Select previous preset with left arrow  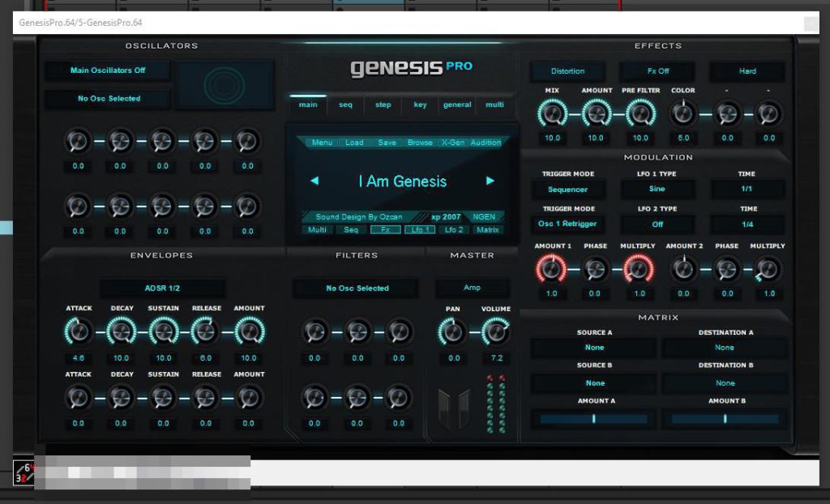click(314, 181)
